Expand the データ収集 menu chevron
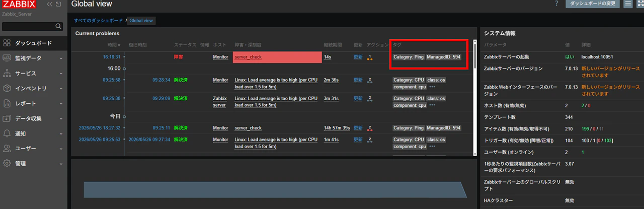The width and height of the screenshot is (644, 209). click(x=61, y=119)
